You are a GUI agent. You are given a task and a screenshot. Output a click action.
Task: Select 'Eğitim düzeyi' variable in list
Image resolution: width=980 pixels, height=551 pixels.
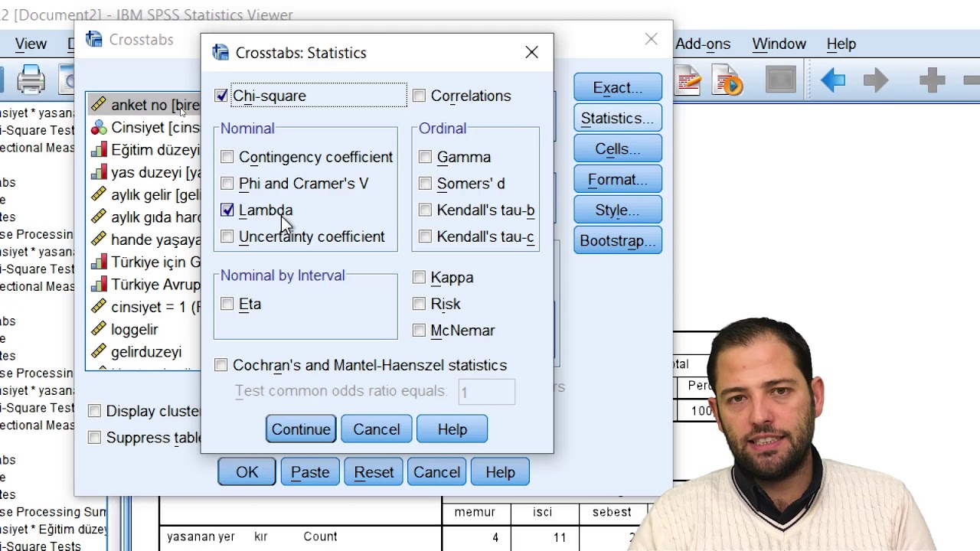coord(144,150)
